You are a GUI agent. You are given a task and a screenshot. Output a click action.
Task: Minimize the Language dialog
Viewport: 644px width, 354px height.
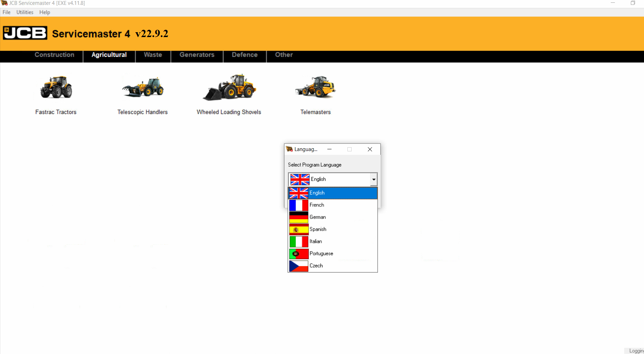pos(329,149)
